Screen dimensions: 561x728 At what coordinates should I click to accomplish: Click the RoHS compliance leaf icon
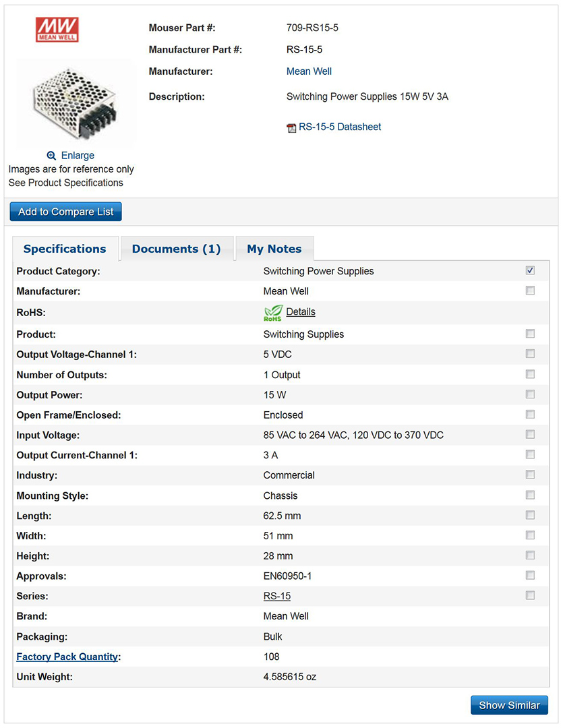[272, 311]
